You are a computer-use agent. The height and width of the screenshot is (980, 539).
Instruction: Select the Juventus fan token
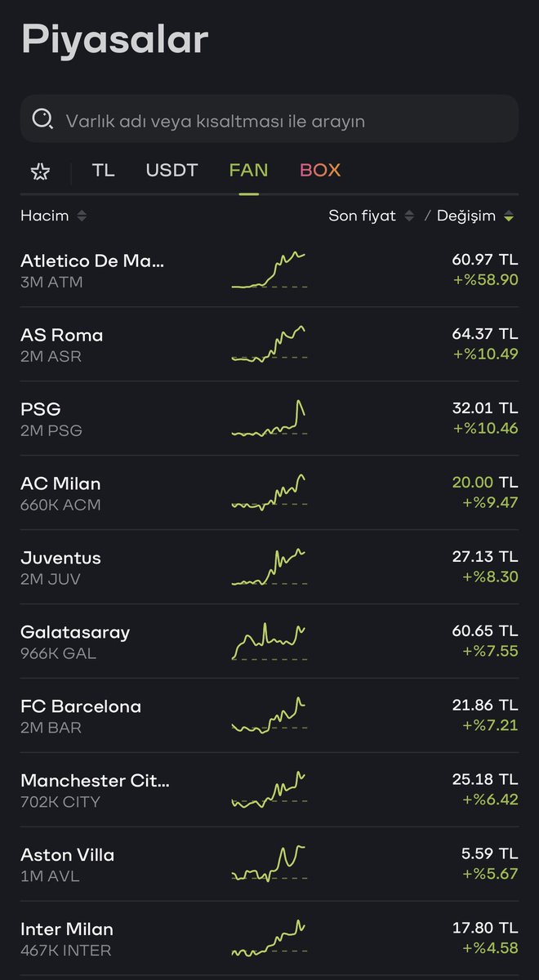pos(269,568)
